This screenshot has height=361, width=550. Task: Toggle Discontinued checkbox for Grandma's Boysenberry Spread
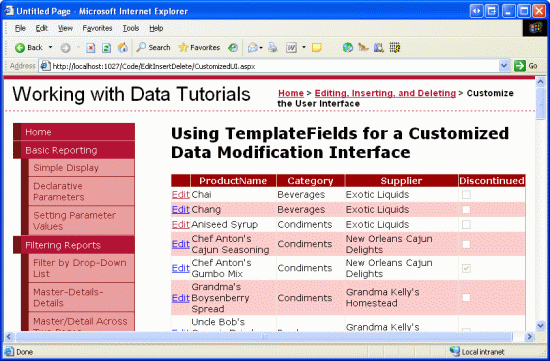466,298
